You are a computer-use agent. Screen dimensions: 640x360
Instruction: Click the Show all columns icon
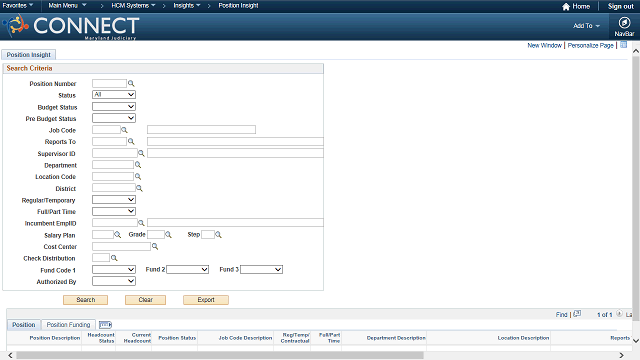pos(105,324)
